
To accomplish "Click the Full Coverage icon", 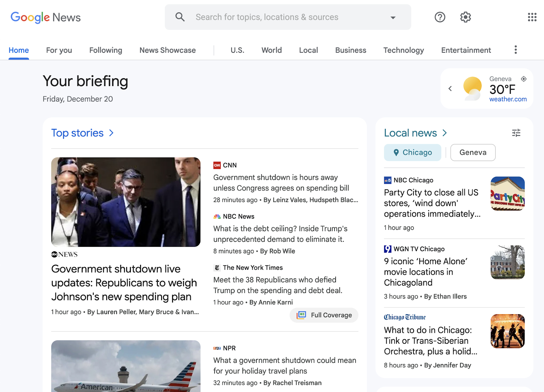I will point(301,315).
